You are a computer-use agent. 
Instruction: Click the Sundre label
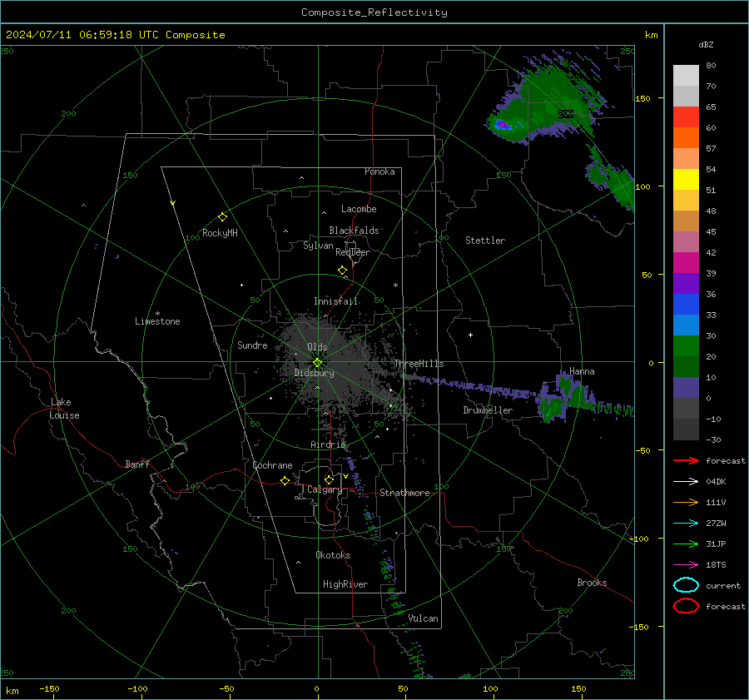(x=252, y=345)
